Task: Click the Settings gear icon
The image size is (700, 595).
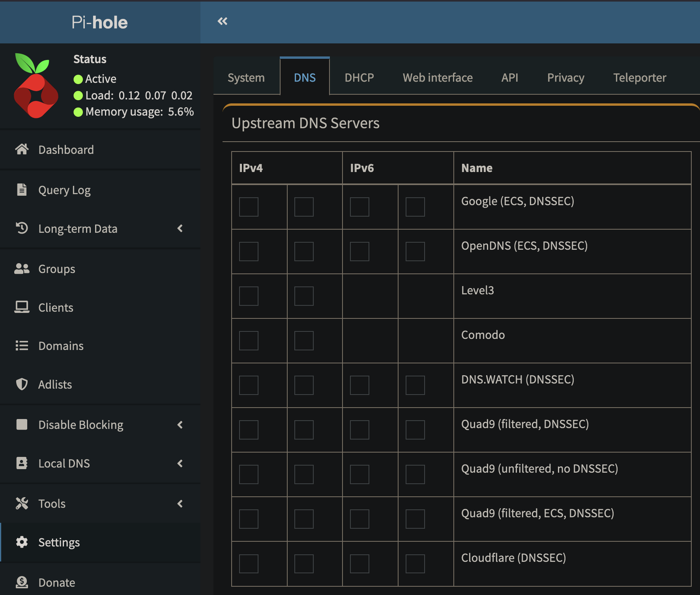Action: 22,542
